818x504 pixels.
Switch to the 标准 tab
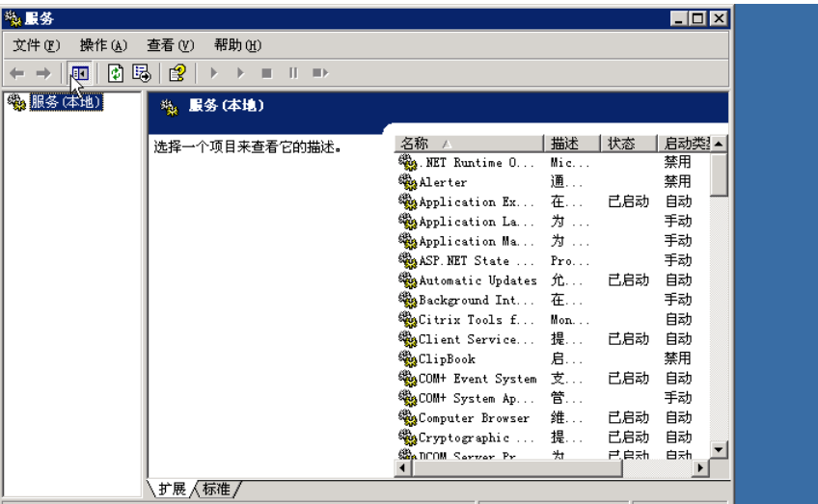216,489
